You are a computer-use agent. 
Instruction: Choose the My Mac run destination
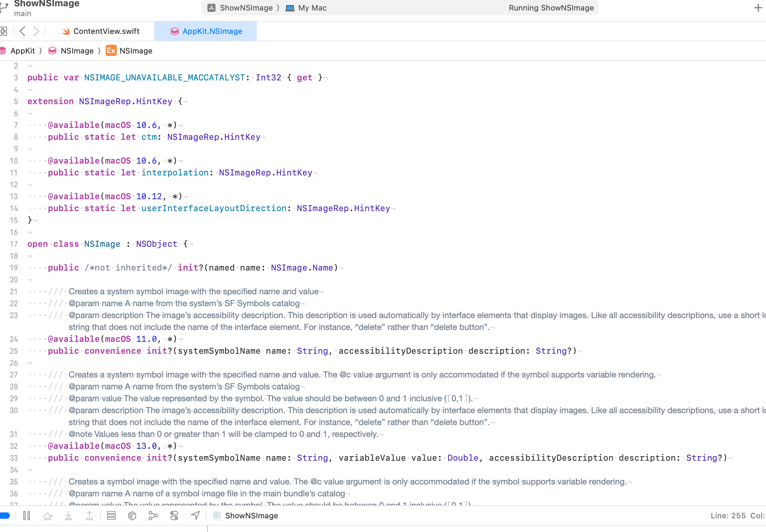coord(307,8)
